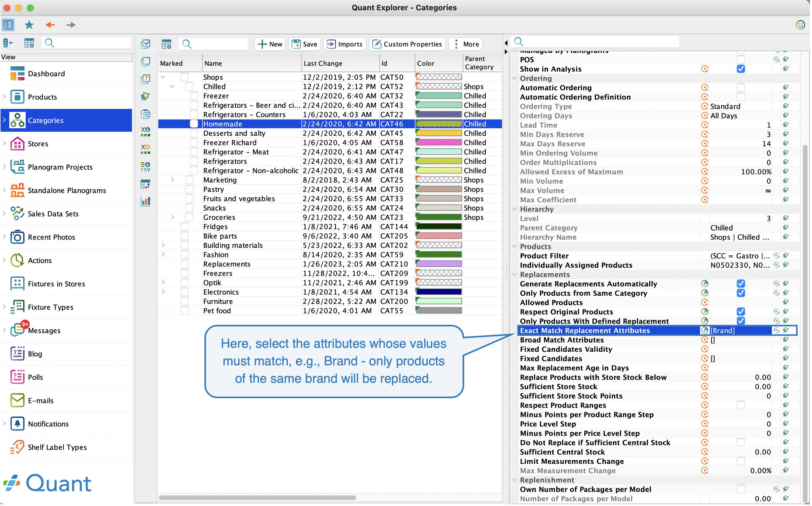Viewport: 812px width, 506px height.
Task: Click the green smiley feedback icon
Action: pyautogui.click(x=800, y=25)
